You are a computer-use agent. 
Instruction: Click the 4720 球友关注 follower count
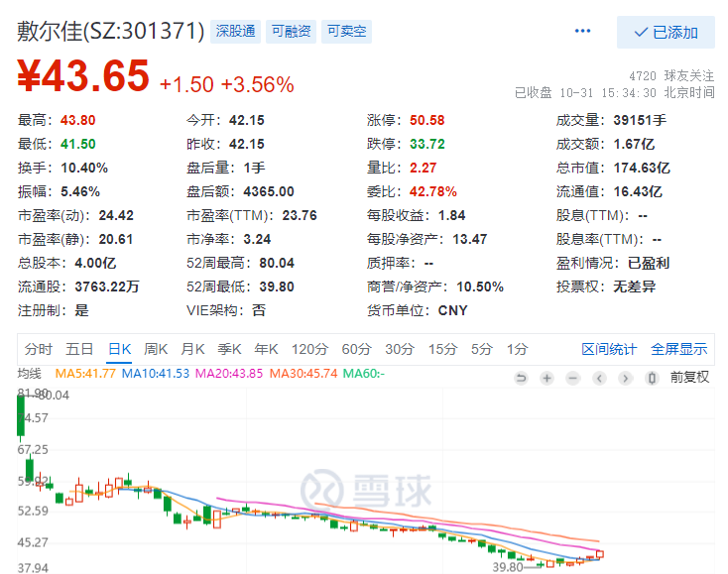[x=671, y=75]
